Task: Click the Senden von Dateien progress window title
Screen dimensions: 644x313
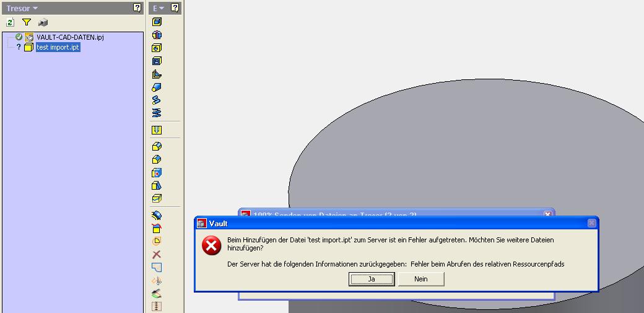Action: (335, 214)
